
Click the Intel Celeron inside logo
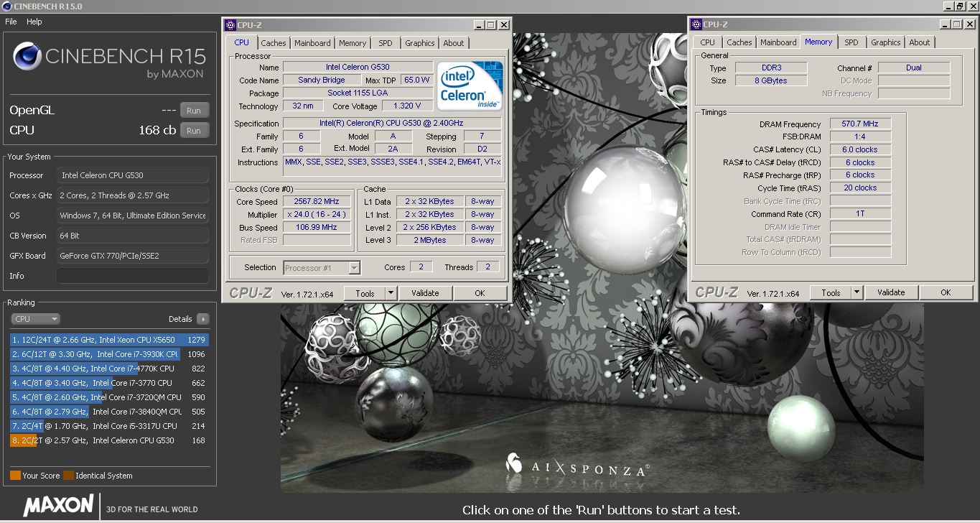470,86
